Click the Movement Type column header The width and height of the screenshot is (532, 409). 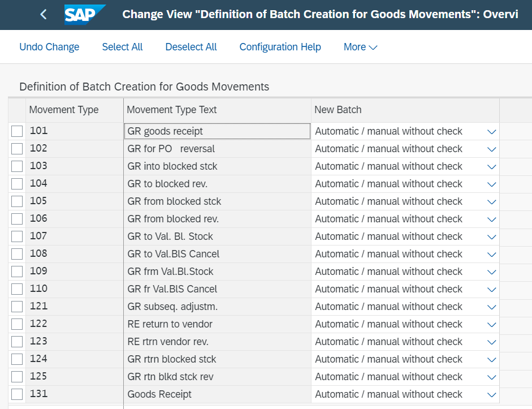pyautogui.click(x=75, y=110)
